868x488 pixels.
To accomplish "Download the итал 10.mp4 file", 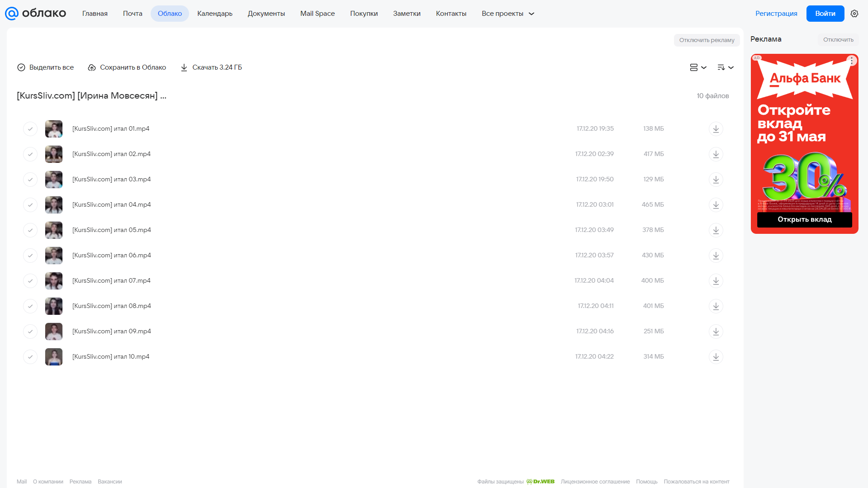I will 716,357.
